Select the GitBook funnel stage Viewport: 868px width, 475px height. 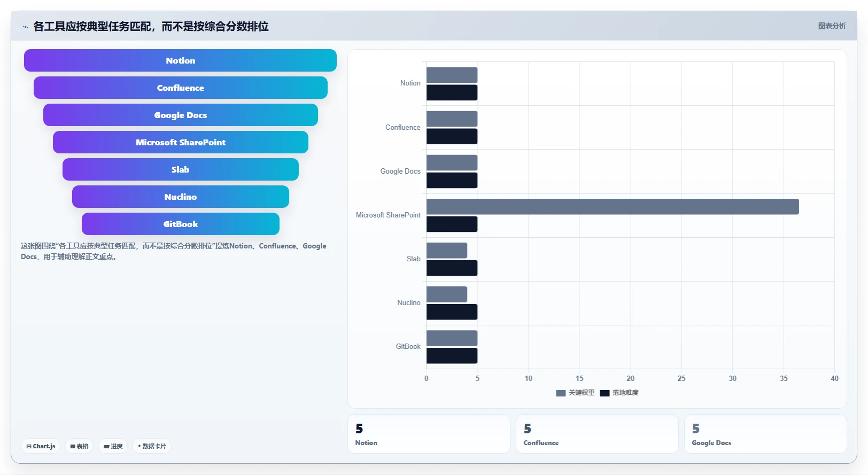pyautogui.click(x=180, y=224)
